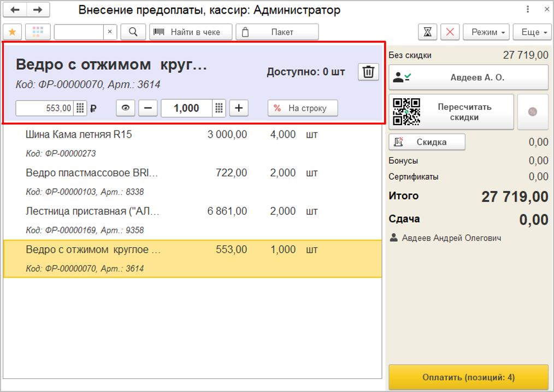Image resolution: width=554 pixels, height=392 pixels.
Task: Click the QR code icon button
Action: tap(407, 112)
